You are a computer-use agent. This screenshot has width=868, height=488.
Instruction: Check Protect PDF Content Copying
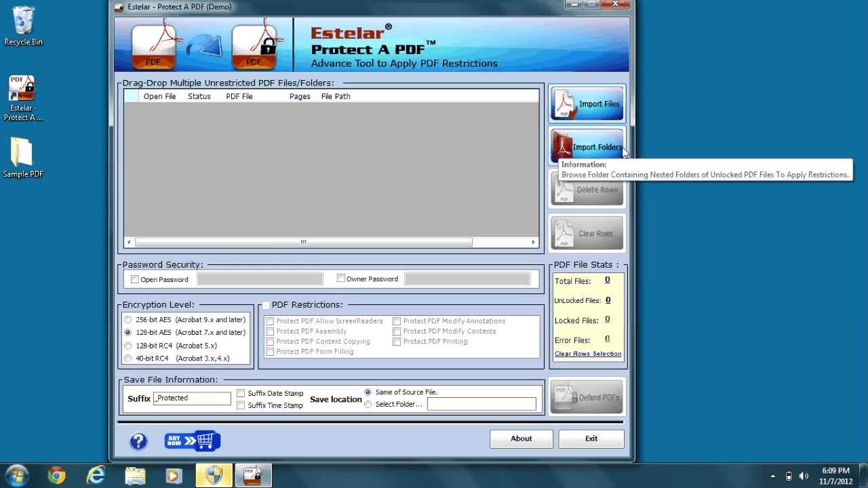click(270, 342)
